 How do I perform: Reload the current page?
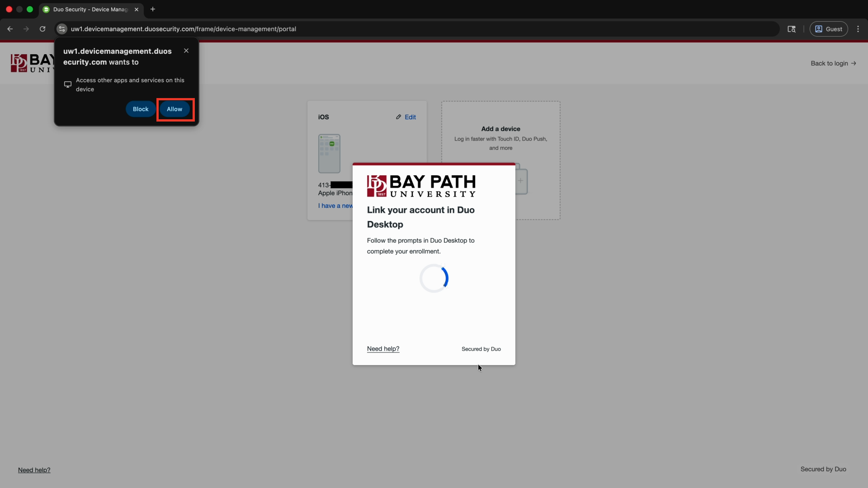(x=42, y=29)
